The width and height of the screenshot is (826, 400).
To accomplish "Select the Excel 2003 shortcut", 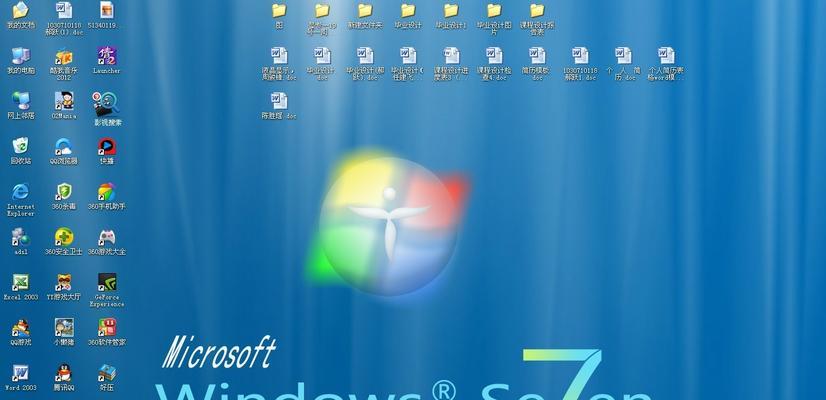I will pos(21,287).
